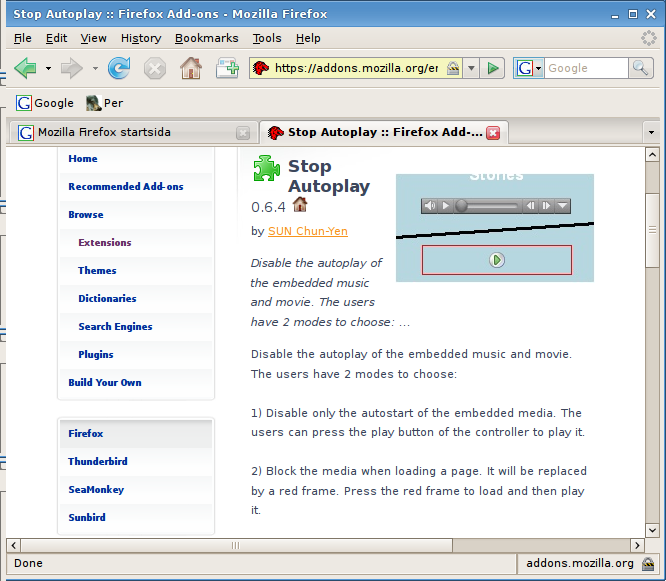
Task: Open the History menu
Action: point(141,38)
